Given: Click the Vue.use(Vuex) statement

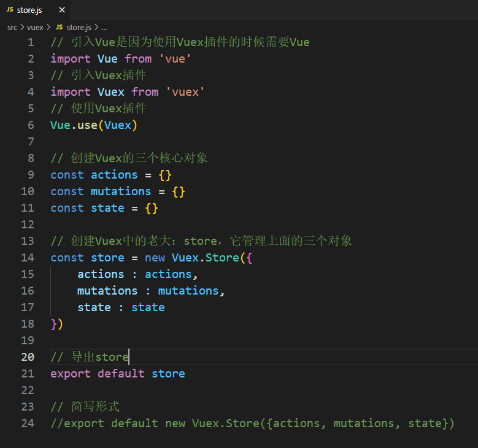Looking at the screenshot, I should click(x=94, y=125).
